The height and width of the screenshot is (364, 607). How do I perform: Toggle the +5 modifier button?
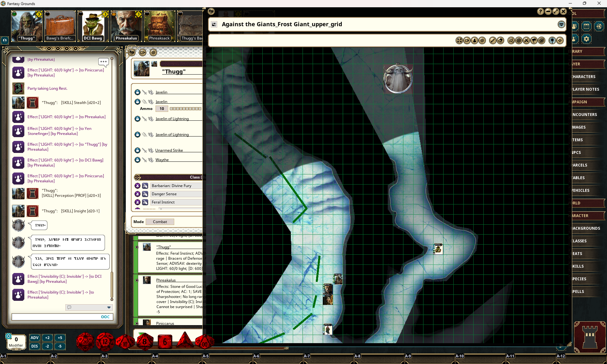(60, 338)
